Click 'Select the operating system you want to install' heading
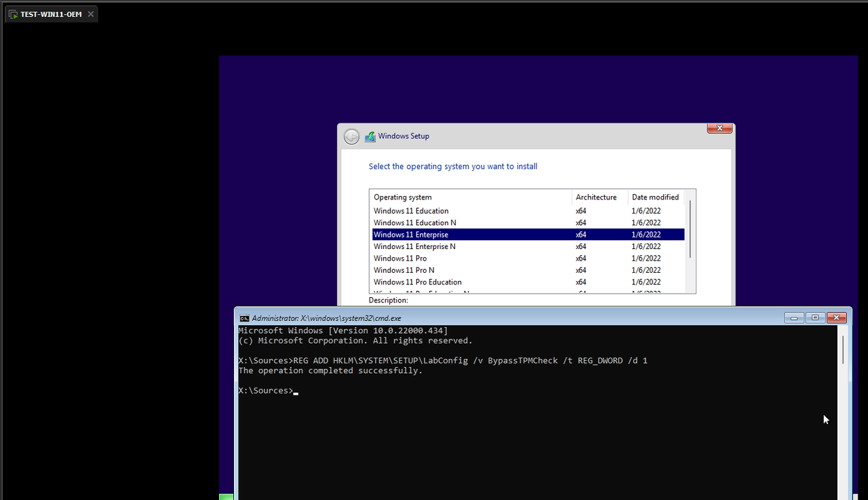The width and height of the screenshot is (868, 500). coord(453,166)
